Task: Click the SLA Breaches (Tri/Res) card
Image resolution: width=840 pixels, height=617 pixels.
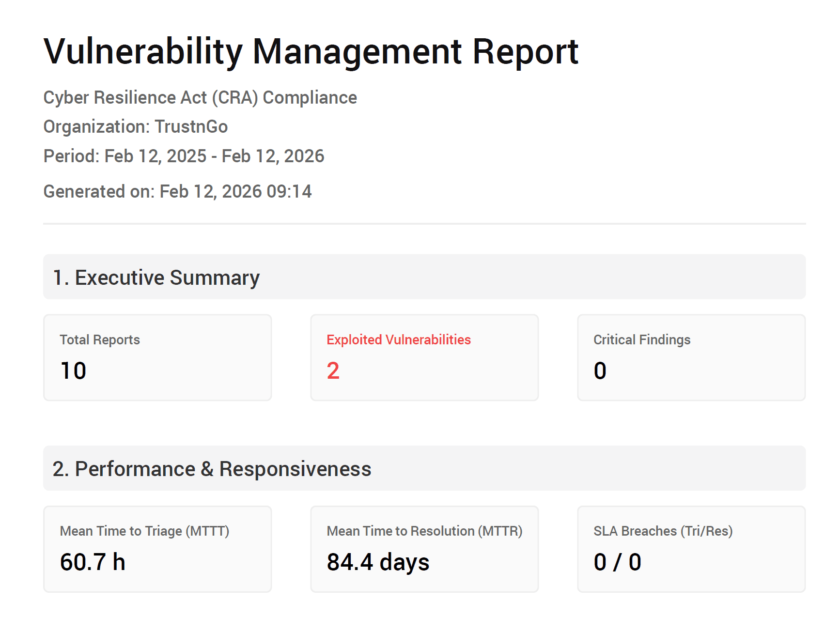Action: point(691,549)
